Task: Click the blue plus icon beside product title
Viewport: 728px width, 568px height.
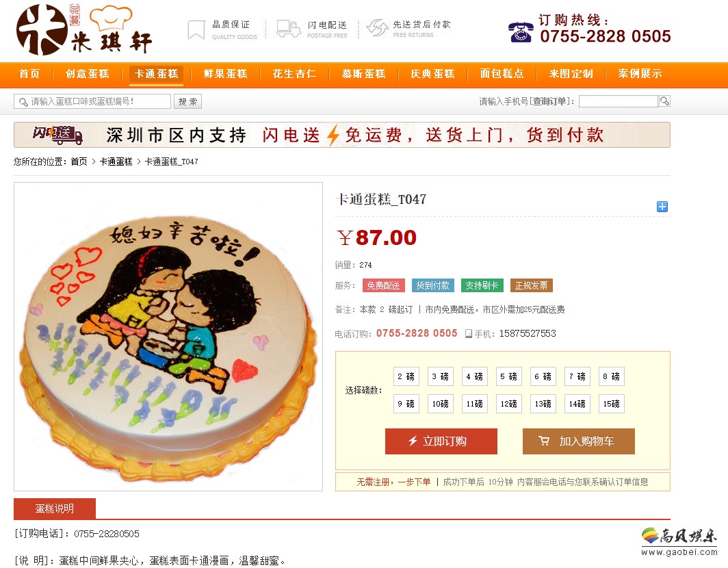Action: tap(662, 207)
